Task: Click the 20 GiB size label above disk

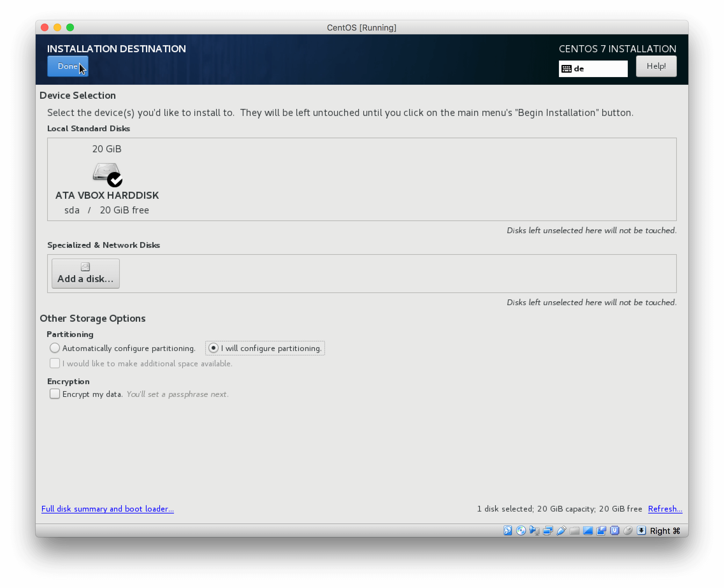Action: point(107,149)
